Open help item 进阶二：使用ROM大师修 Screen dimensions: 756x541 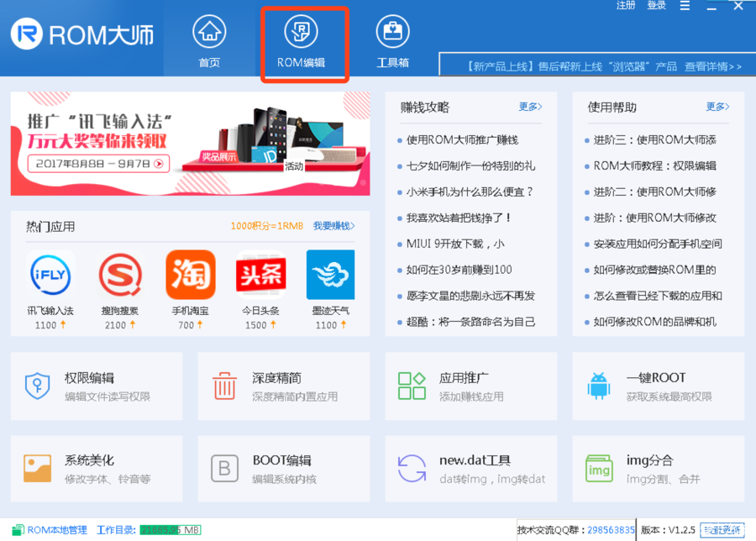pos(654,192)
